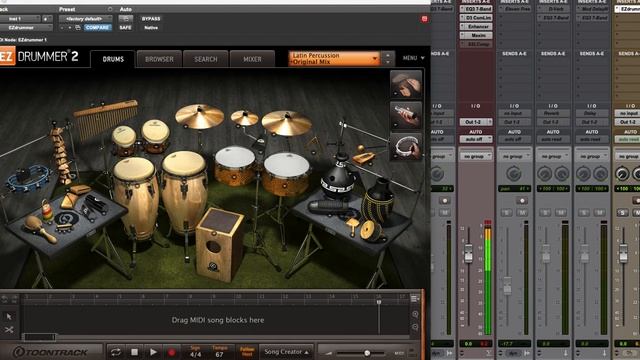Undo the last song track action
This screenshot has height=360, width=640.
(5, 299)
